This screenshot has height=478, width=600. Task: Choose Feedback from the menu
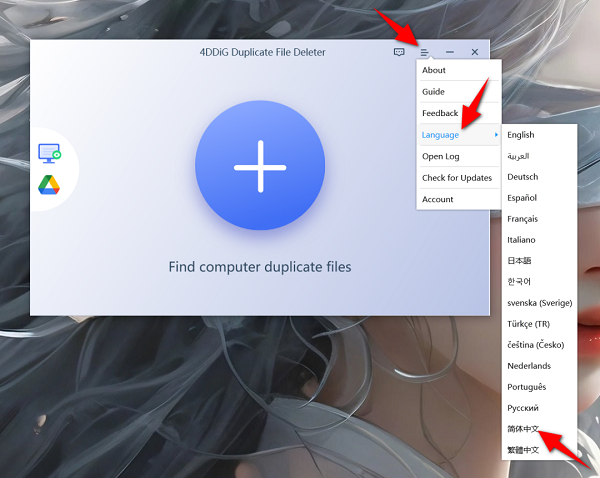(459, 113)
